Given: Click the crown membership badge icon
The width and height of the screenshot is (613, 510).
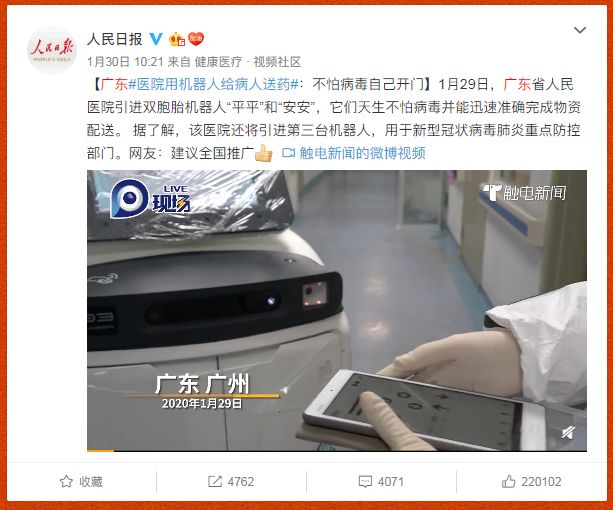Looking at the screenshot, I should pos(177,39).
